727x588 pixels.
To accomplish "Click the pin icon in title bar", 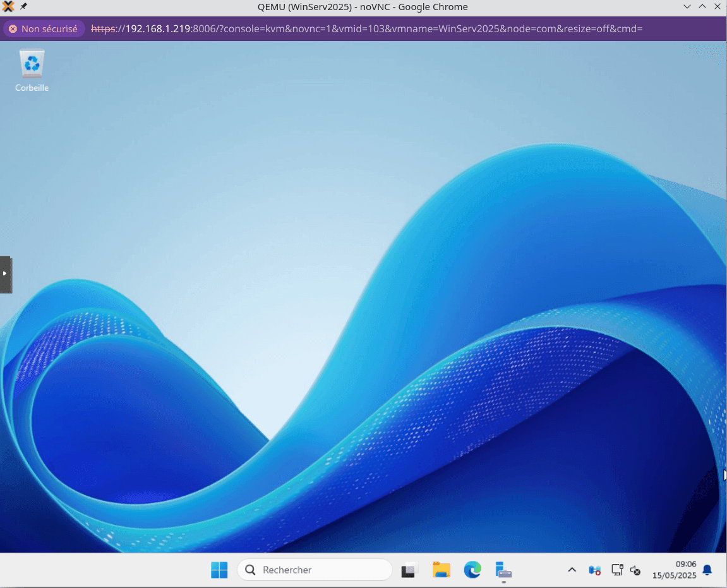I will (23, 6).
